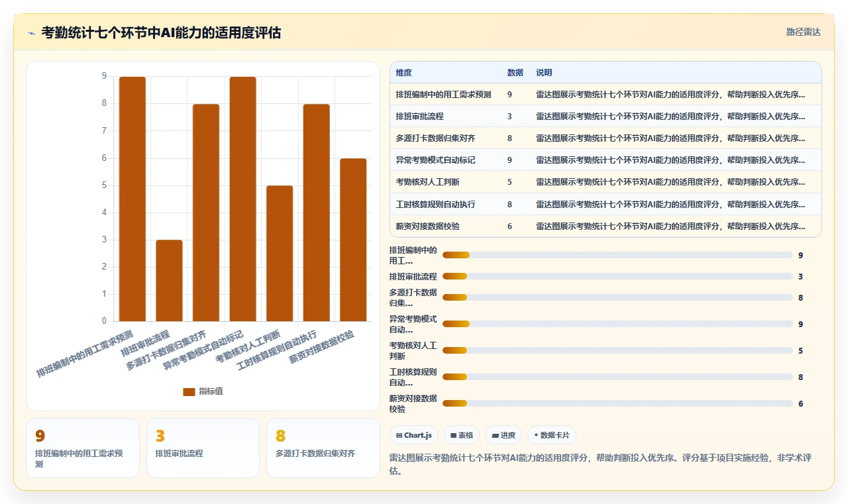Click the 路径雷达 label in header
This screenshot has width=848, height=504.
(803, 32)
